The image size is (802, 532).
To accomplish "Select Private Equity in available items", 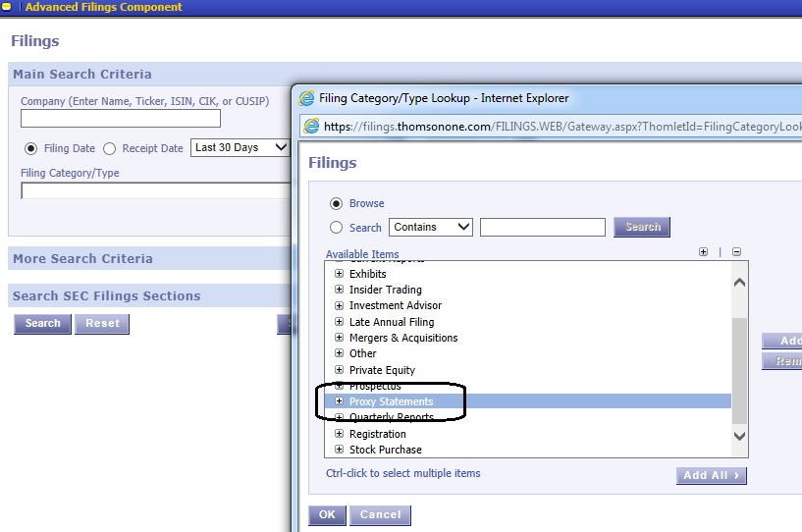I will pyautogui.click(x=382, y=370).
